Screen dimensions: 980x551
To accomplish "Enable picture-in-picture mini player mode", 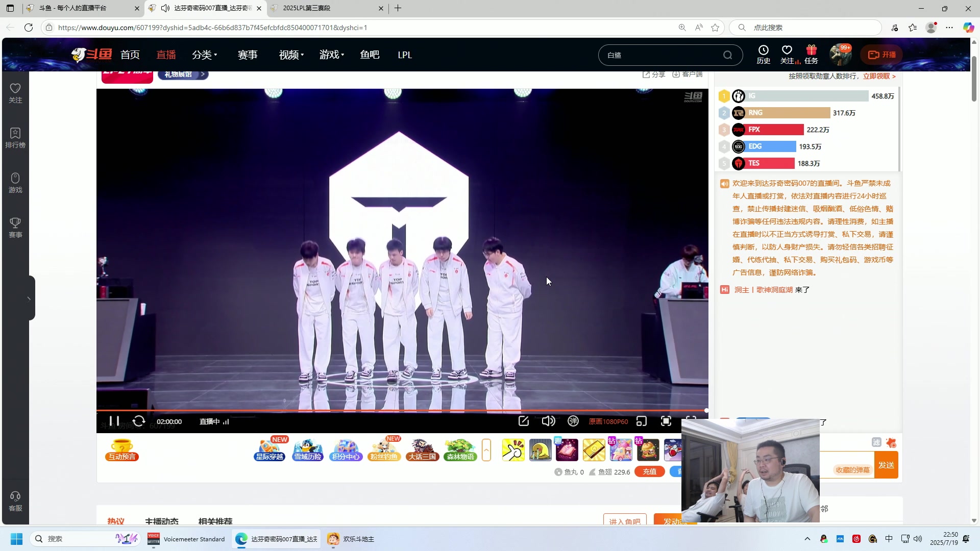I will [x=642, y=421].
